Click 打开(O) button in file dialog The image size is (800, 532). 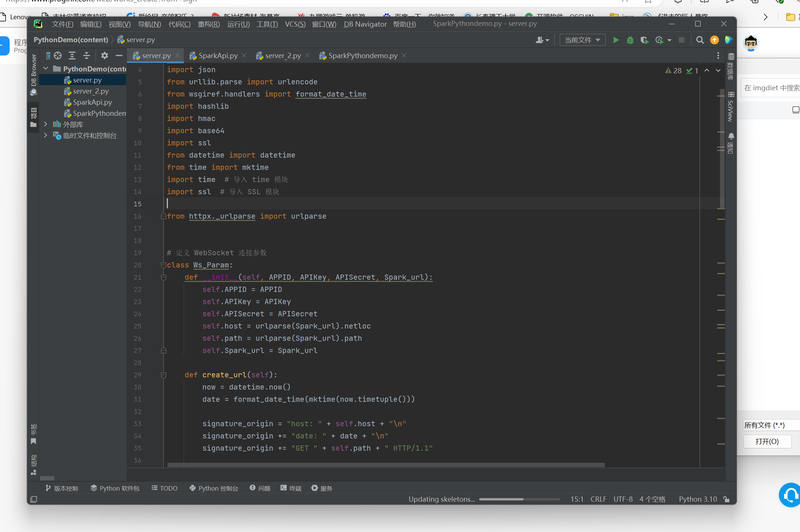767,441
